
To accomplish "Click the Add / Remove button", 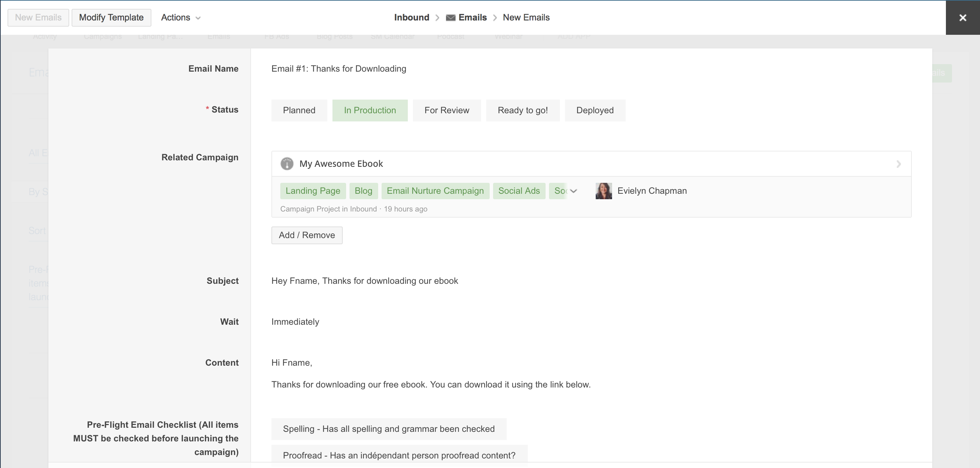I will pos(307,235).
